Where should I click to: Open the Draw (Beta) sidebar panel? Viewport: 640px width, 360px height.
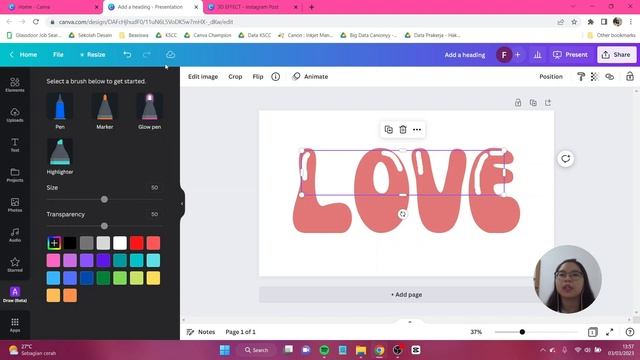(x=15, y=294)
